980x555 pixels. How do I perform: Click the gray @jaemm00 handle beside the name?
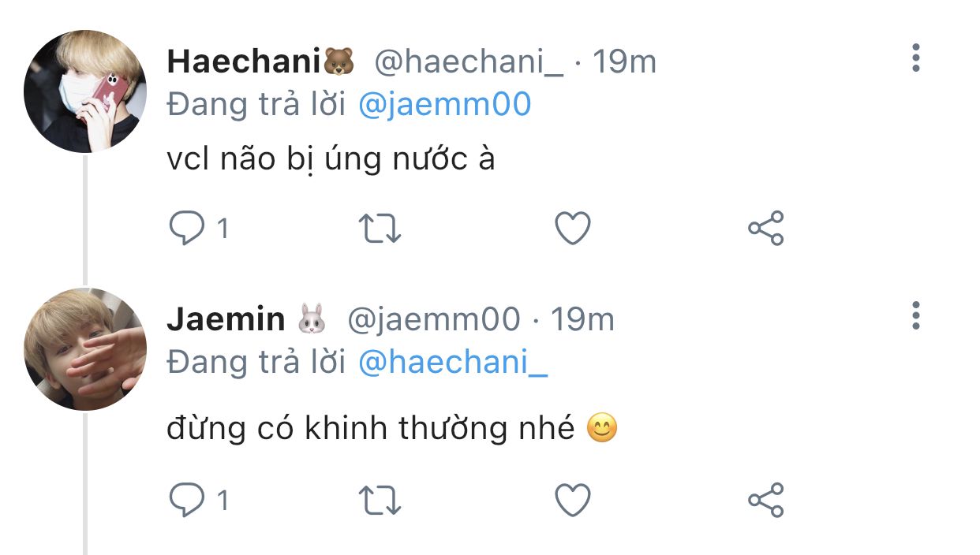[x=434, y=319]
